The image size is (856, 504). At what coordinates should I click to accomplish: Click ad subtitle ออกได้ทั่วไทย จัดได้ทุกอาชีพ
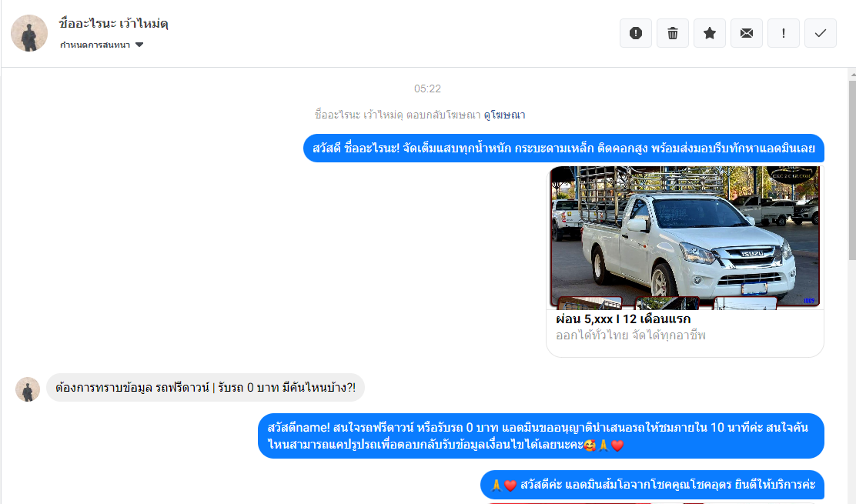630,335
